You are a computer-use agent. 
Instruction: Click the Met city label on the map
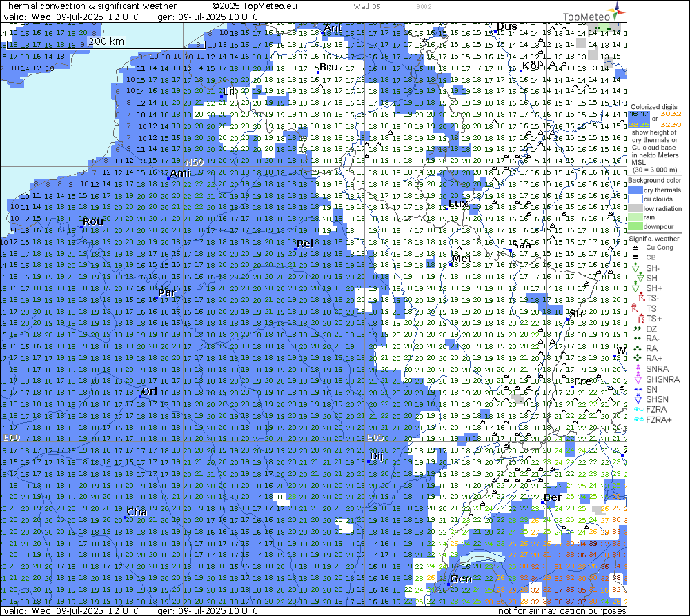[462, 259]
